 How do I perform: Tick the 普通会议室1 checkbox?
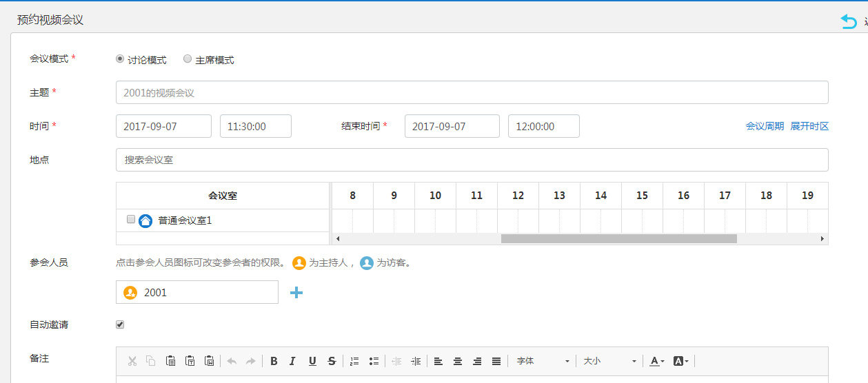point(131,220)
